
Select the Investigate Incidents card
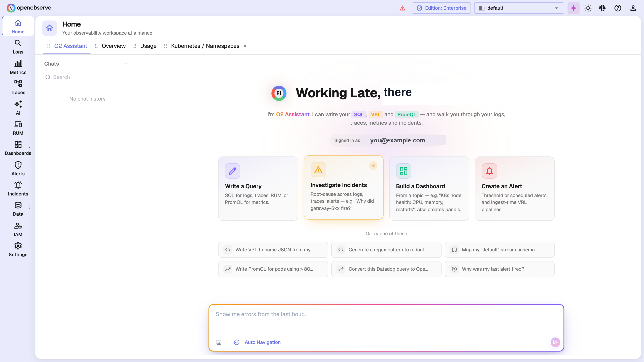tap(344, 187)
